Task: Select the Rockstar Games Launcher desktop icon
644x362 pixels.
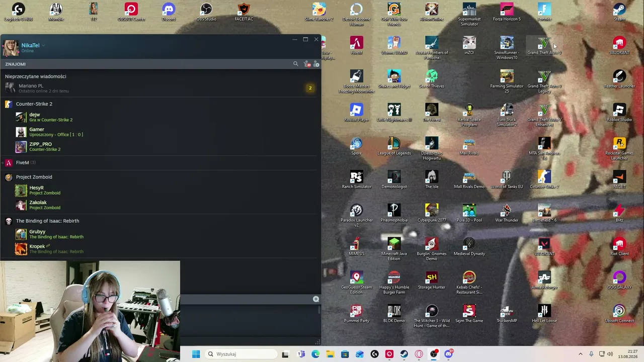Action: (x=619, y=149)
